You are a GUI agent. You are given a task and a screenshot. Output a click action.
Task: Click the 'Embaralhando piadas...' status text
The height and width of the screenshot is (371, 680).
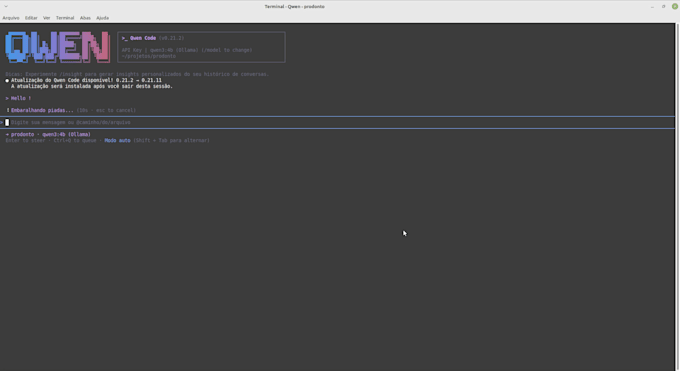pos(42,110)
